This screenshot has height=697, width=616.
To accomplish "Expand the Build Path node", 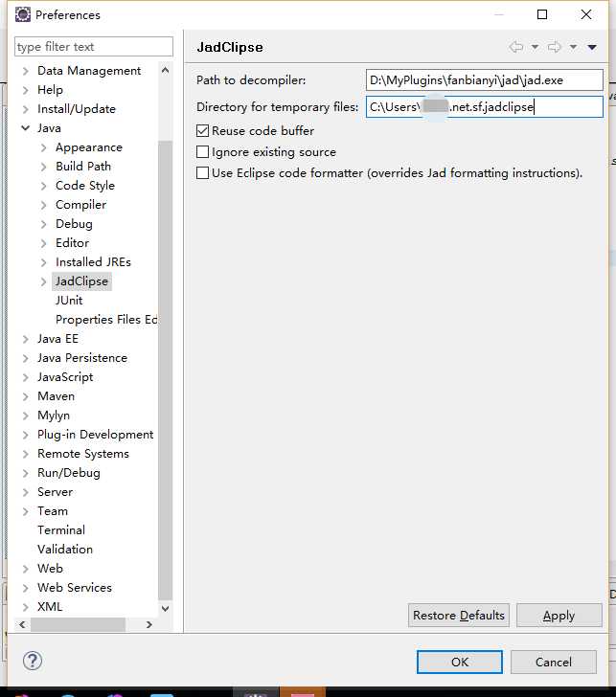I will pyautogui.click(x=43, y=167).
